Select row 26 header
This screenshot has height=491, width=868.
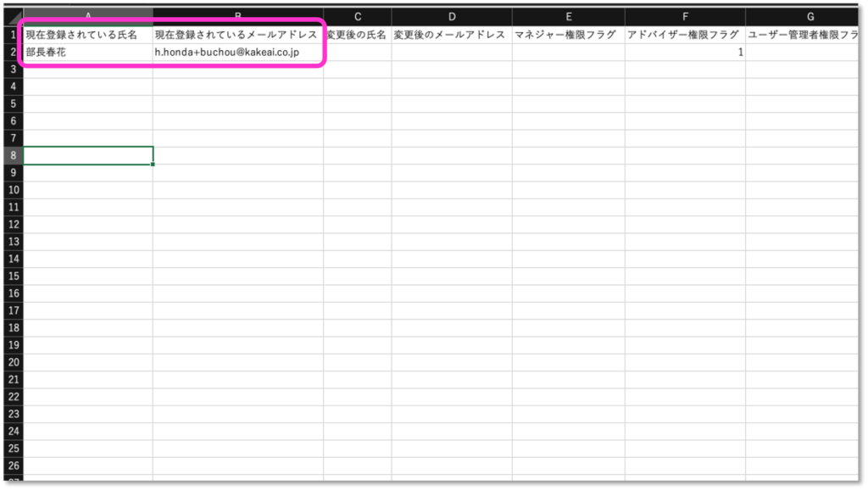[x=14, y=466]
